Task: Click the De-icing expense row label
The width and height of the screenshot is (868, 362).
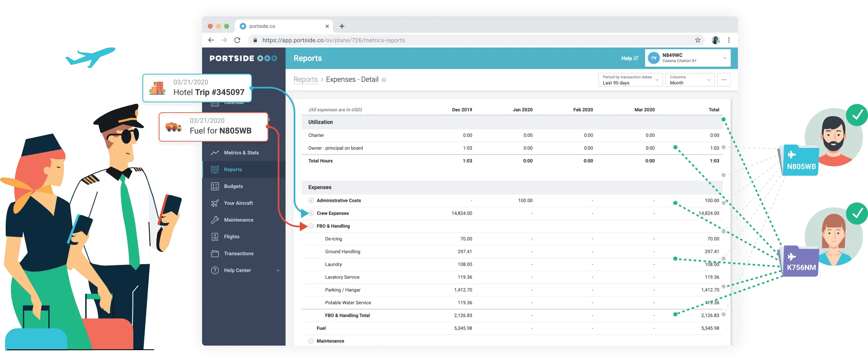Action: pos(333,239)
